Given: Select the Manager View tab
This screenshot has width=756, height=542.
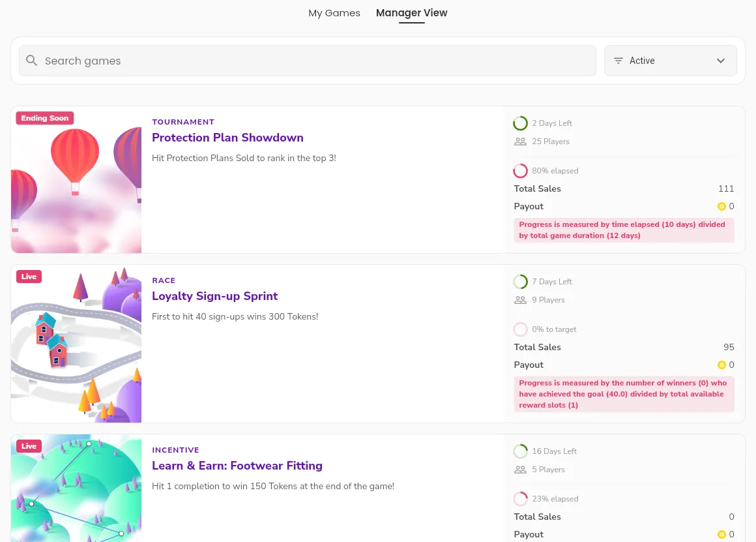Looking at the screenshot, I should pos(411,13).
